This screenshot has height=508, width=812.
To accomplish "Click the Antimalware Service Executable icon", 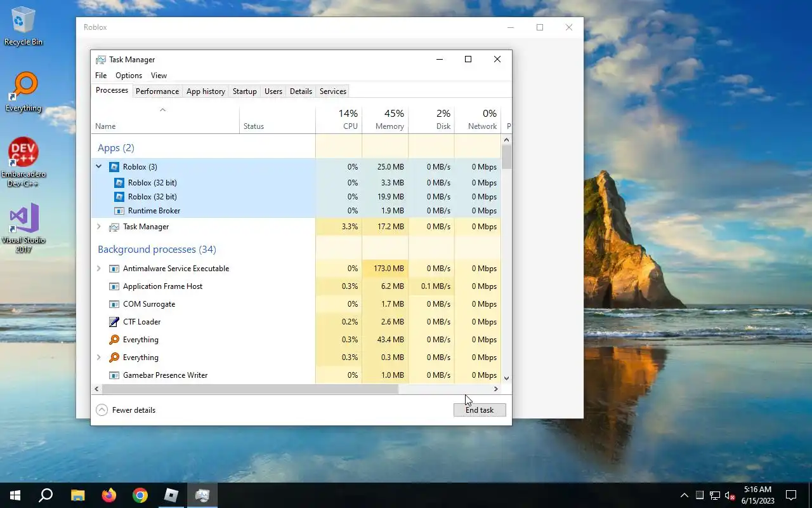I will [114, 269].
